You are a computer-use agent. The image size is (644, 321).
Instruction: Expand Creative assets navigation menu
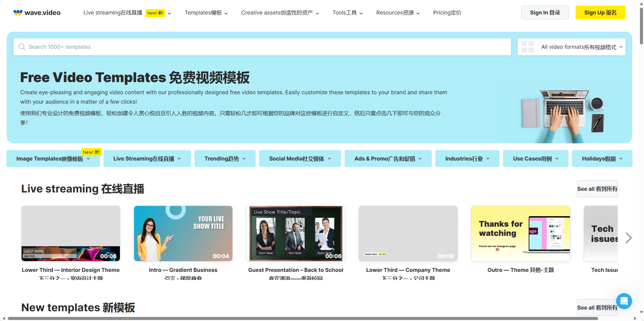pyautogui.click(x=280, y=13)
